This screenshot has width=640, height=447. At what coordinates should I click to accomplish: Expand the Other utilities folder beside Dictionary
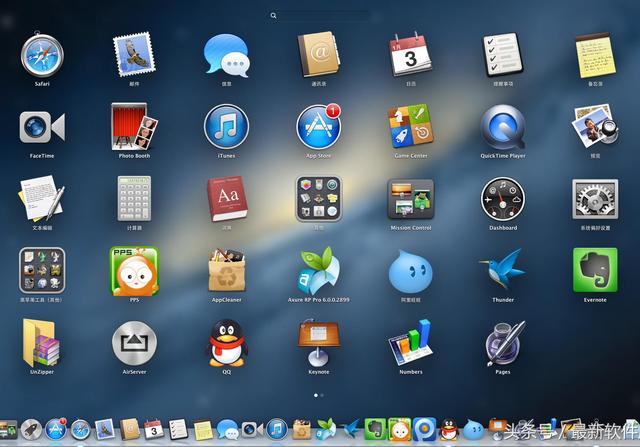point(319,199)
